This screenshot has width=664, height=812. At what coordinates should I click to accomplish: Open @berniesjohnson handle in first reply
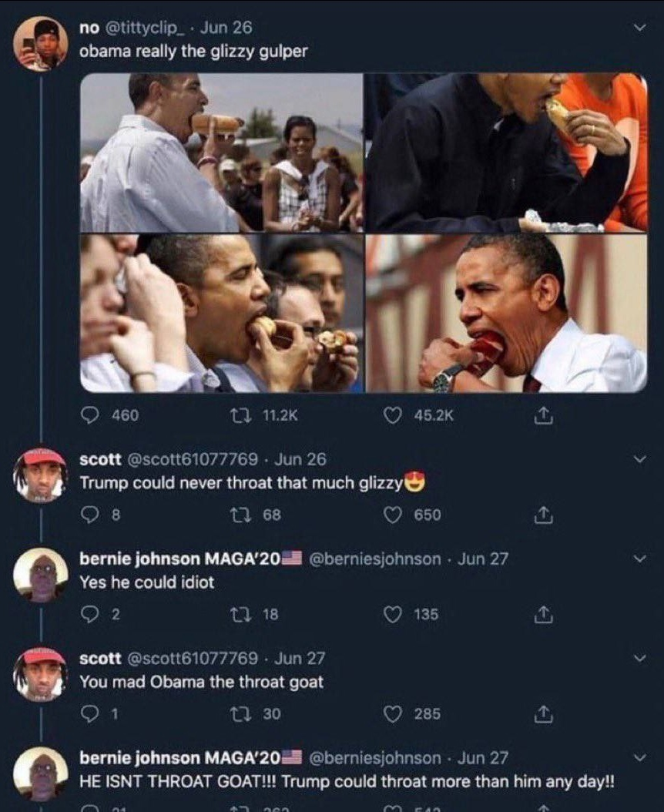point(375,559)
